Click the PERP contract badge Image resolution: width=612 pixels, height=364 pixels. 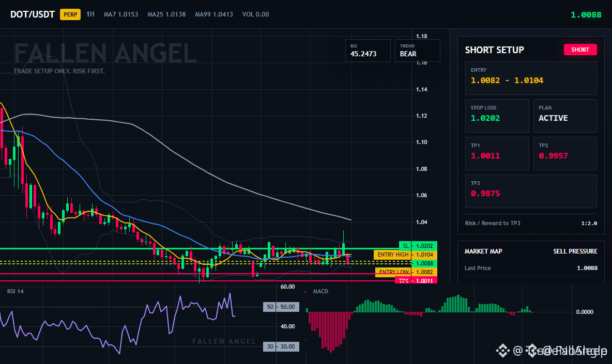[x=70, y=14]
